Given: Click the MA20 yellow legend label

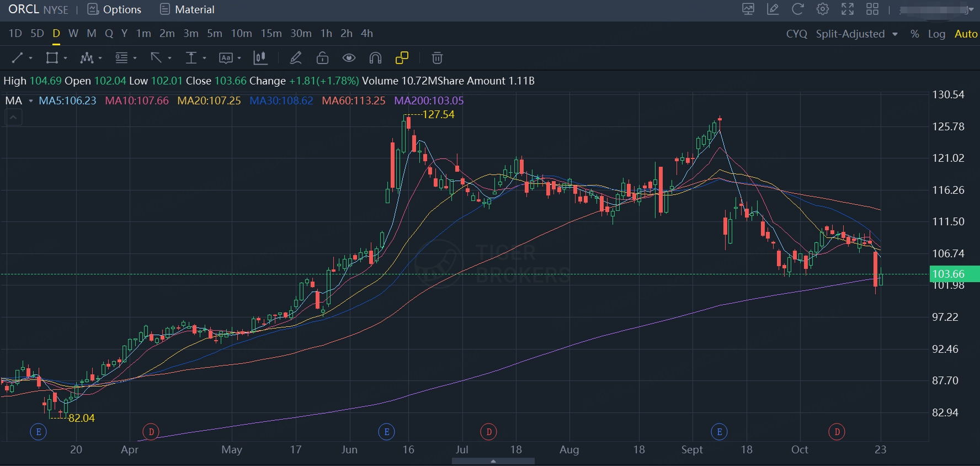Looking at the screenshot, I should (x=209, y=100).
